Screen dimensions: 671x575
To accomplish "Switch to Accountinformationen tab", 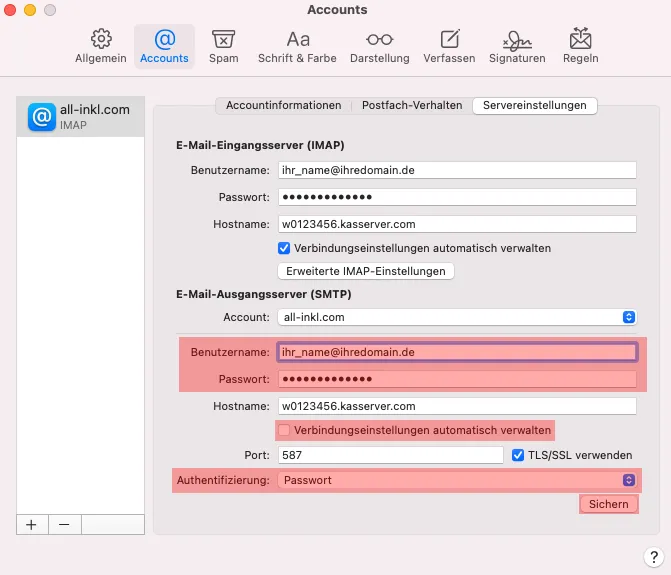I will (x=284, y=105).
